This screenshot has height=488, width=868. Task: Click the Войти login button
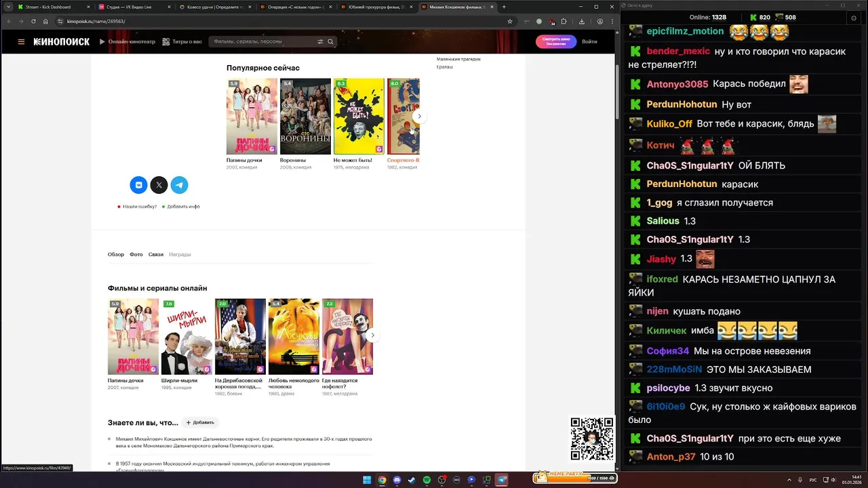589,41
